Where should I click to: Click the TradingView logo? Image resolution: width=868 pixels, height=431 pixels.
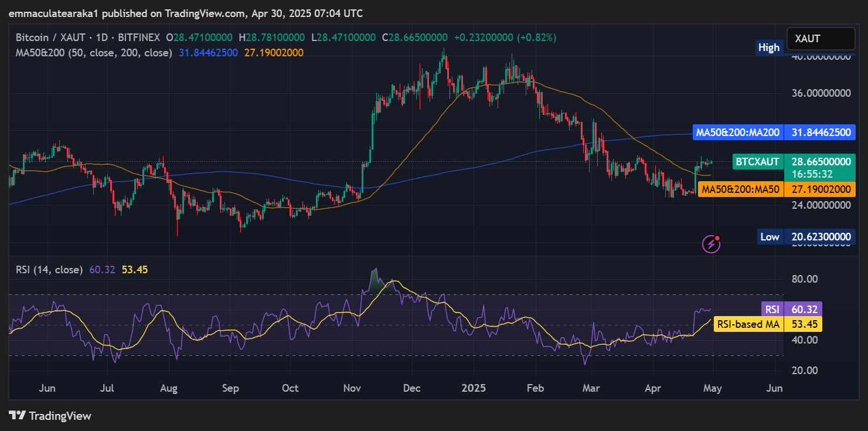click(50, 416)
